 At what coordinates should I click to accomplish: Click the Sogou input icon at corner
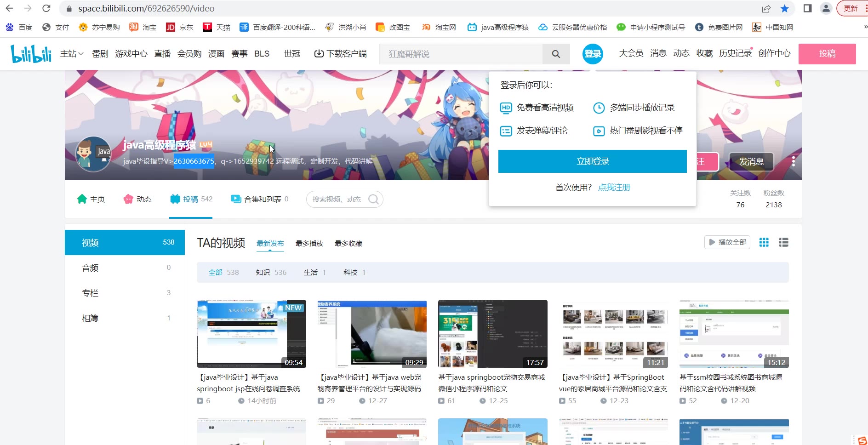coord(862,440)
